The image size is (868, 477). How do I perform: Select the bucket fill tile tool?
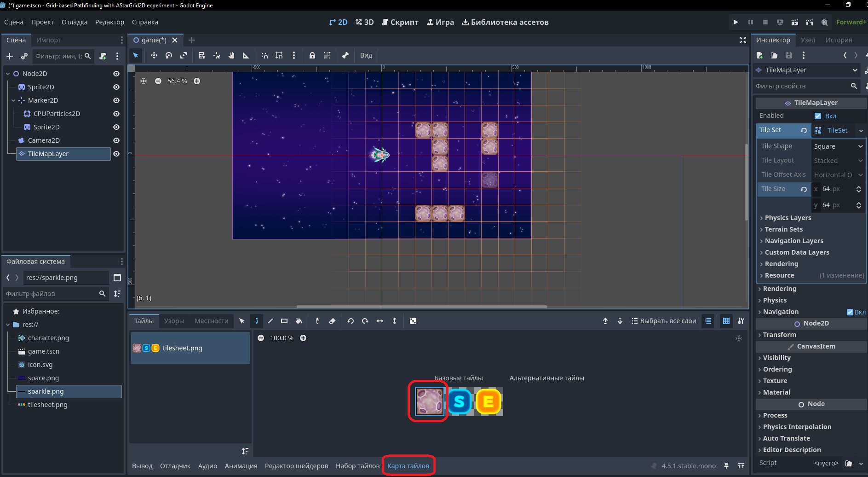point(299,321)
